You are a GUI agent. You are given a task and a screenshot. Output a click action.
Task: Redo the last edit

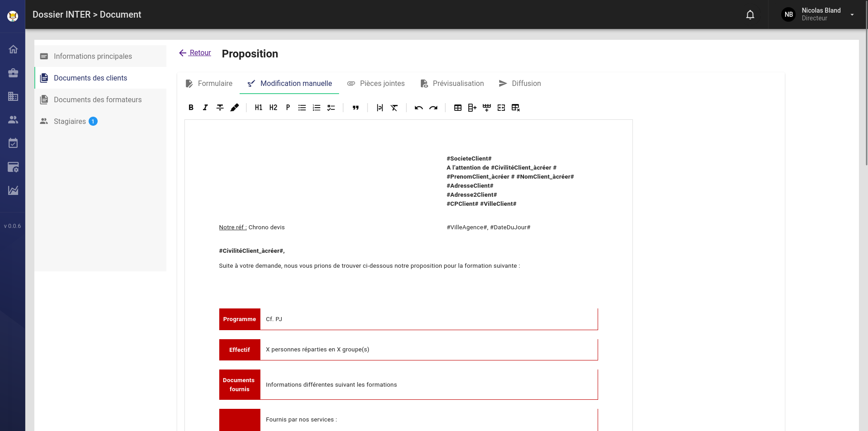433,108
